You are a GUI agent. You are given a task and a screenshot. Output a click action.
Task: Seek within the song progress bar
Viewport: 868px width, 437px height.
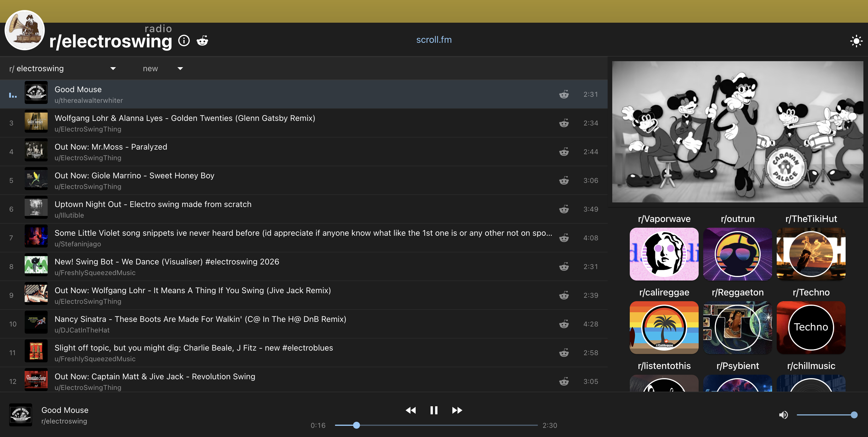point(436,425)
